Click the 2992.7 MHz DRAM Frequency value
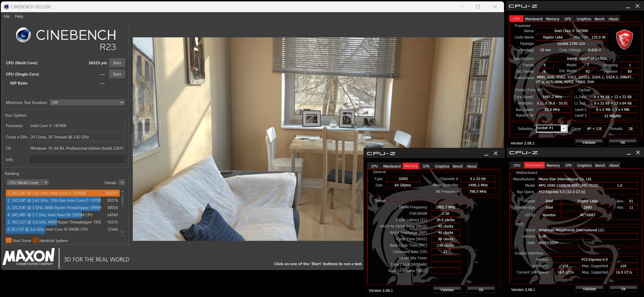 click(445, 207)
